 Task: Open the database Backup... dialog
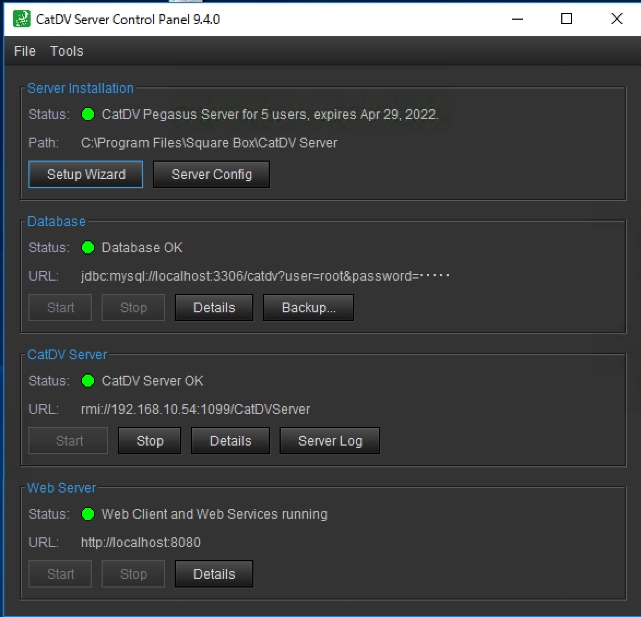coord(308,307)
